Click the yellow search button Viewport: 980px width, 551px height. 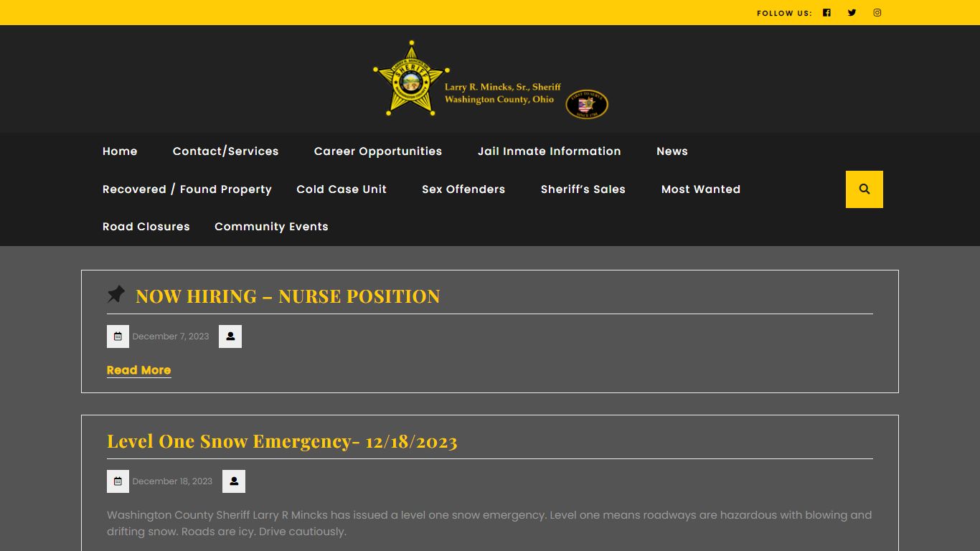(864, 189)
